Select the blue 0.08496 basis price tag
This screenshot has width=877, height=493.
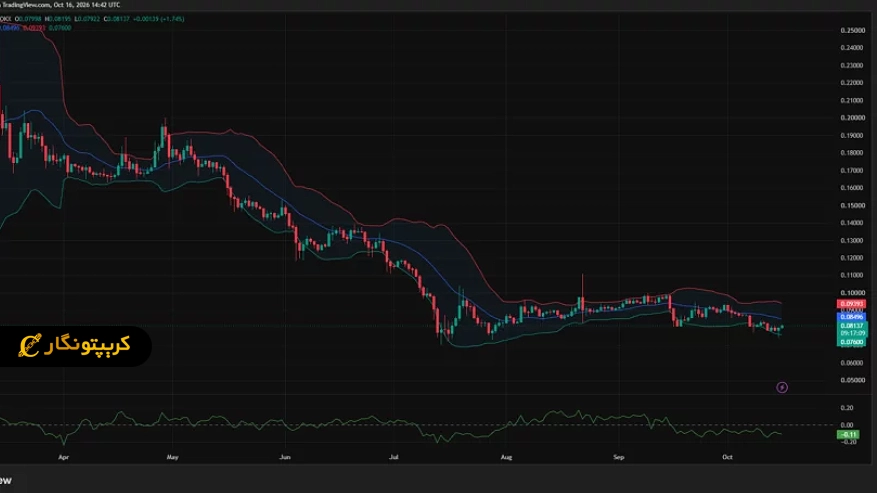(851, 317)
